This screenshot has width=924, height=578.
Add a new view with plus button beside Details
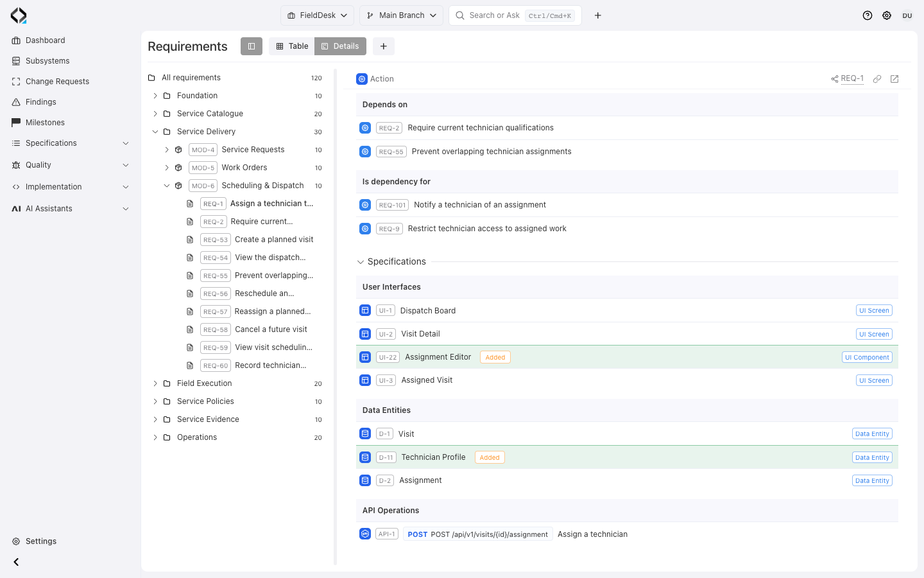point(383,46)
